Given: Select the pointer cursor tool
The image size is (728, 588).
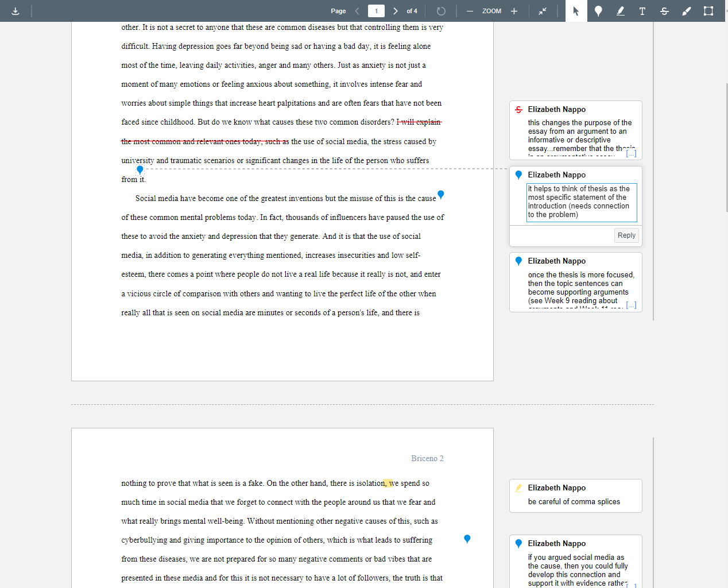Looking at the screenshot, I should [576, 11].
